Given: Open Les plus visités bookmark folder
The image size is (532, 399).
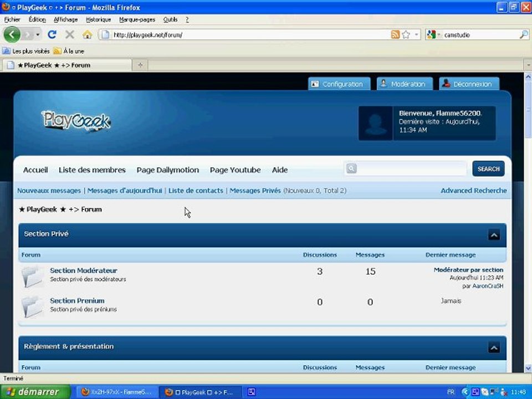Looking at the screenshot, I should (26, 51).
